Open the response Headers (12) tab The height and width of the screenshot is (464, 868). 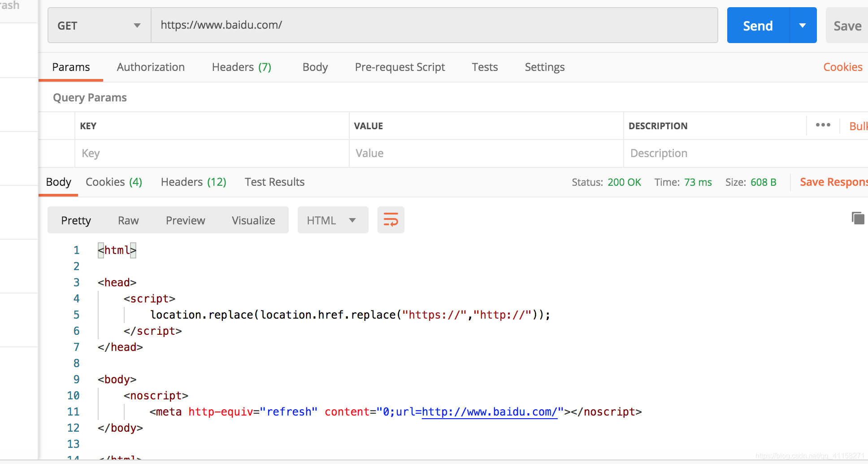[193, 182]
